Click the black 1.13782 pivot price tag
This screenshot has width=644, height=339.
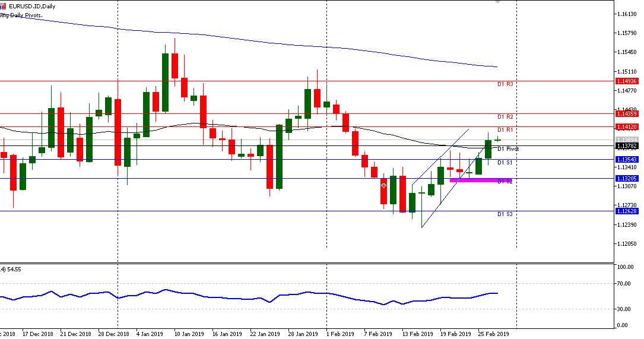(x=627, y=146)
